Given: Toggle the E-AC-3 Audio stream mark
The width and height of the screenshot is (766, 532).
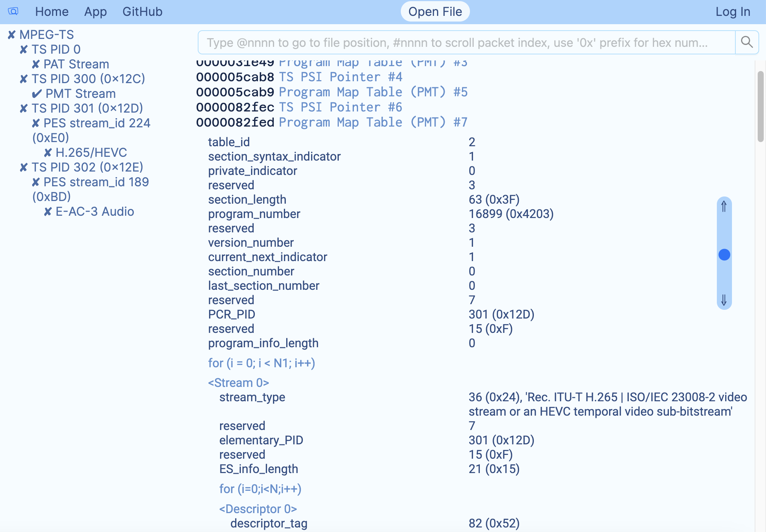Looking at the screenshot, I should (48, 212).
